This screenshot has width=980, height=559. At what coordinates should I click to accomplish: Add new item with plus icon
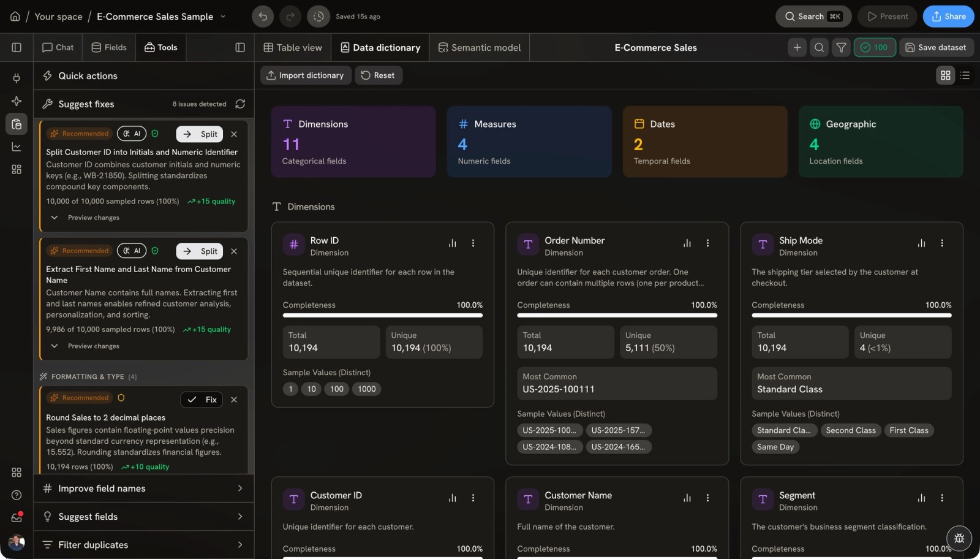[x=797, y=47]
